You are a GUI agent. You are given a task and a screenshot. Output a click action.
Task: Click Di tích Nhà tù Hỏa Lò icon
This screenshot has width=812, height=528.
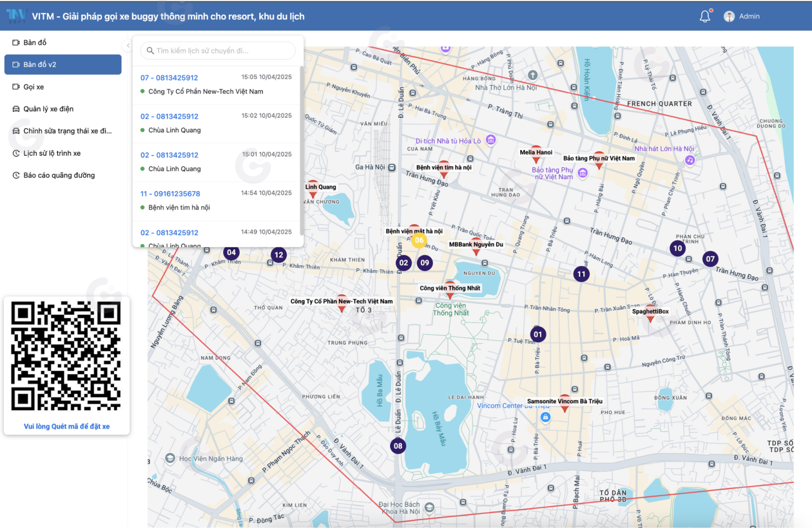click(491, 139)
